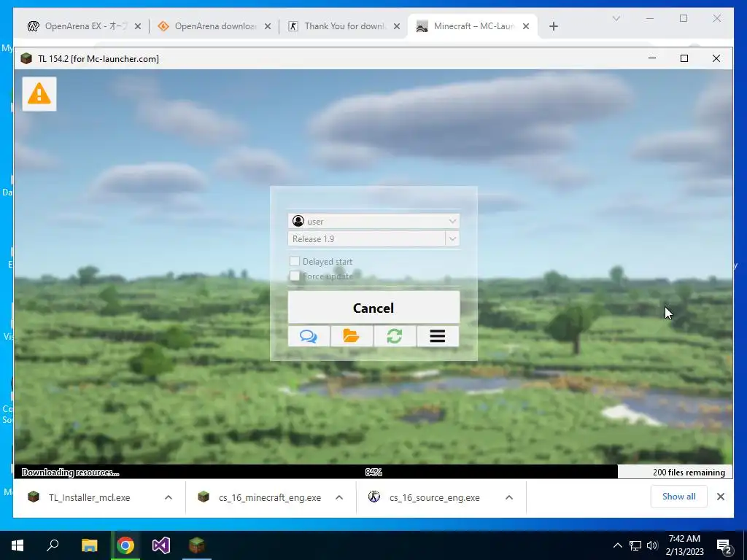
Task: Switch to Chrome on the taskbar
Action: pos(125,545)
